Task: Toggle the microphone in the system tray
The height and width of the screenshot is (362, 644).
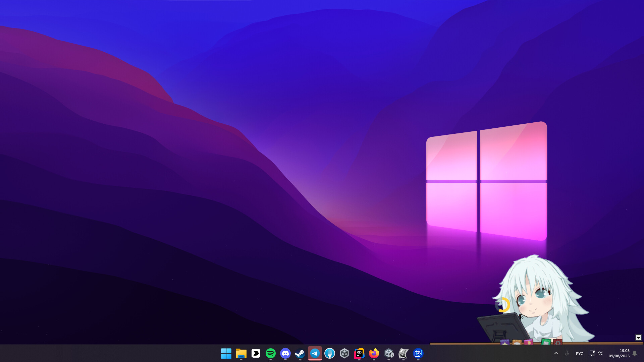Action: (x=567, y=353)
